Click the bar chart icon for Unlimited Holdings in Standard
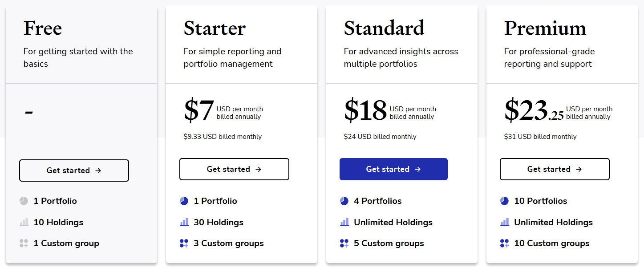644x268 pixels. click(x=344, y=222)
